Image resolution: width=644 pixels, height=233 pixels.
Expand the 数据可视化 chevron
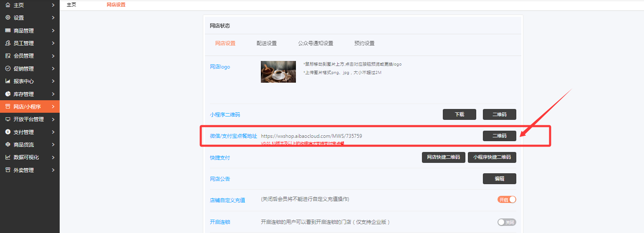pos(53,157)
